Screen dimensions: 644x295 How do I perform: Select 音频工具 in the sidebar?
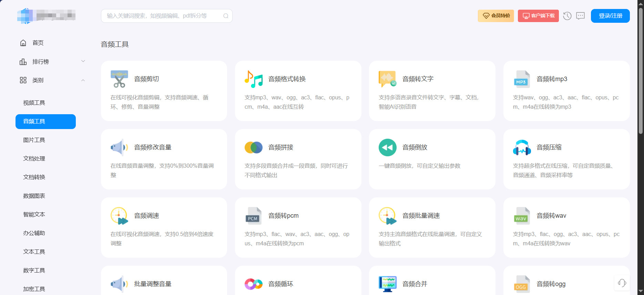coord(45,121)
